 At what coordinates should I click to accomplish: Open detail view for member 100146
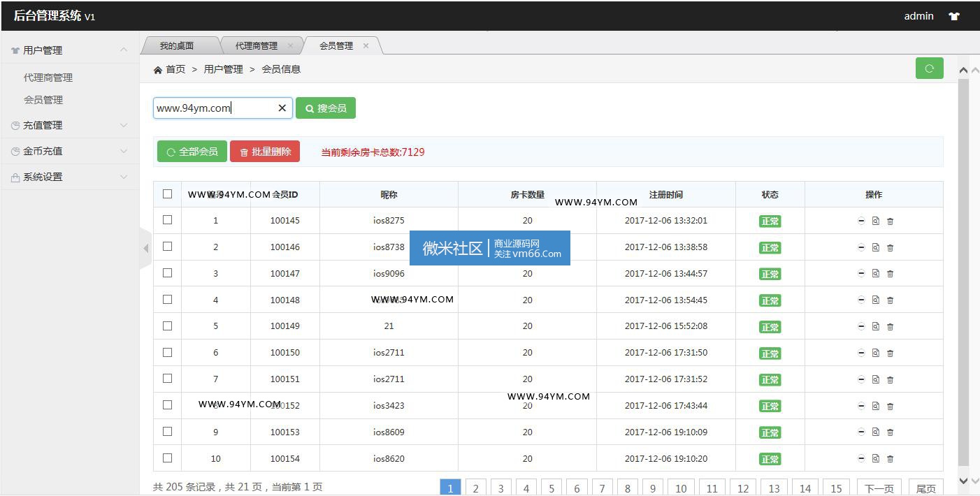point(875,247)
